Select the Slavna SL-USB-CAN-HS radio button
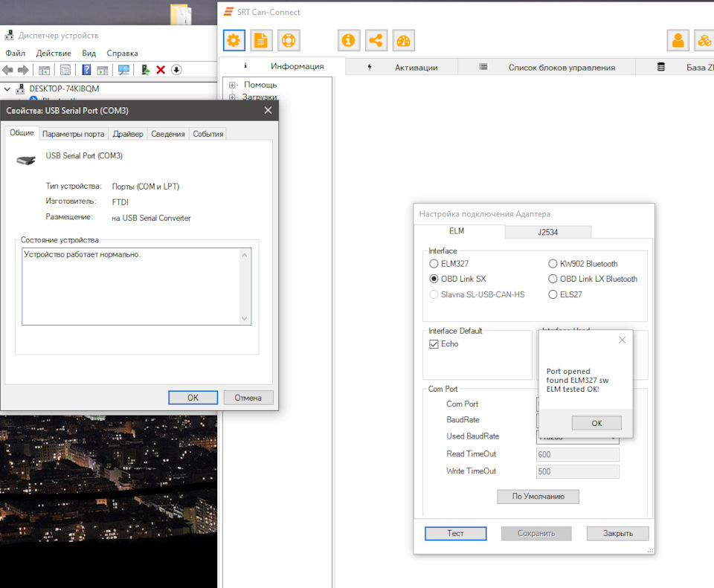714x588 pixels. [434, 294]
